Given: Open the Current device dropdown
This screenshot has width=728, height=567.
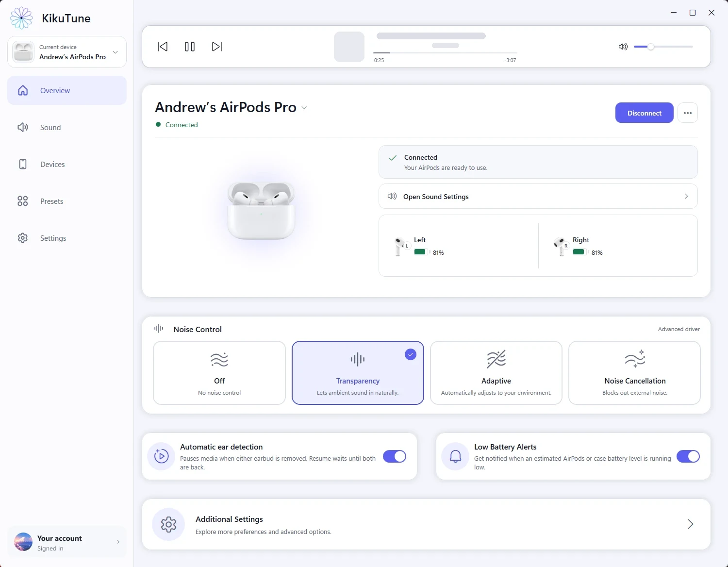Looking at the screenshot, I should coord(67,52).
